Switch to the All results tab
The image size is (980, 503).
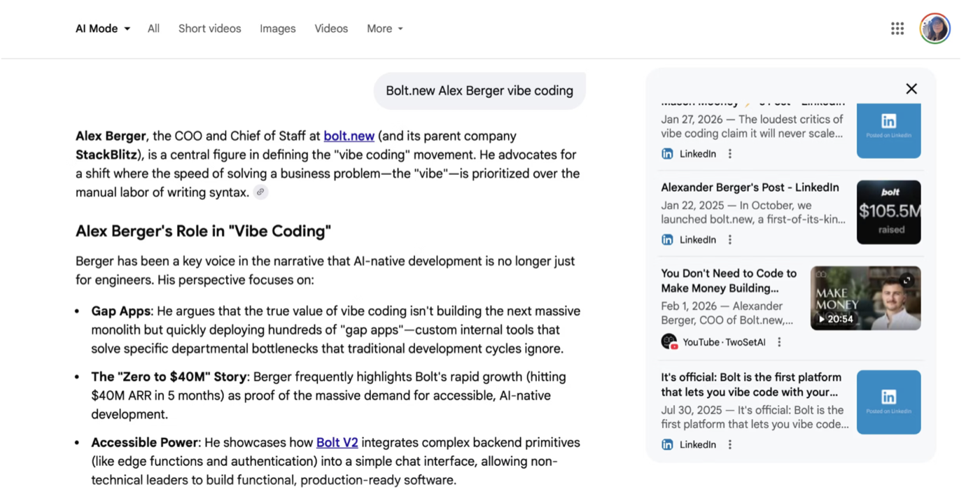click(153, 29)
